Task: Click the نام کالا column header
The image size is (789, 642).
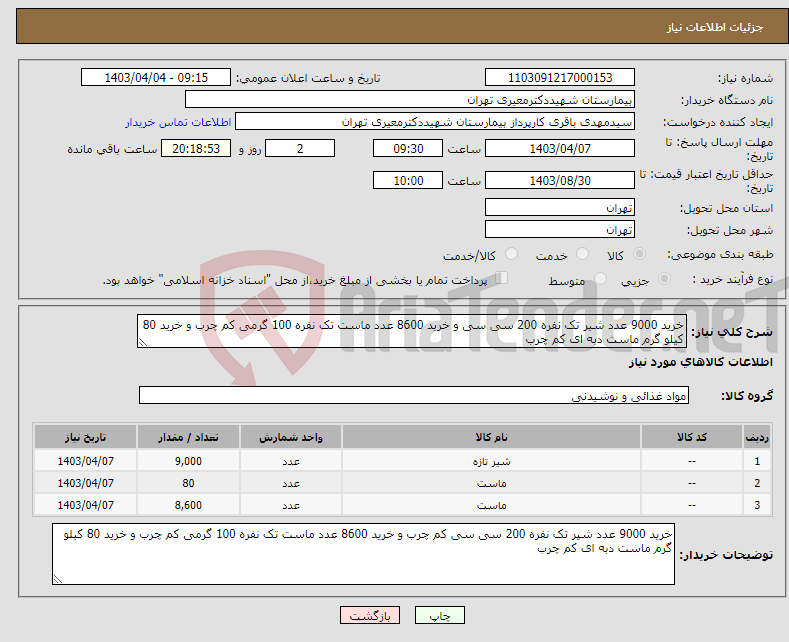Action: [x=491, y=437]
